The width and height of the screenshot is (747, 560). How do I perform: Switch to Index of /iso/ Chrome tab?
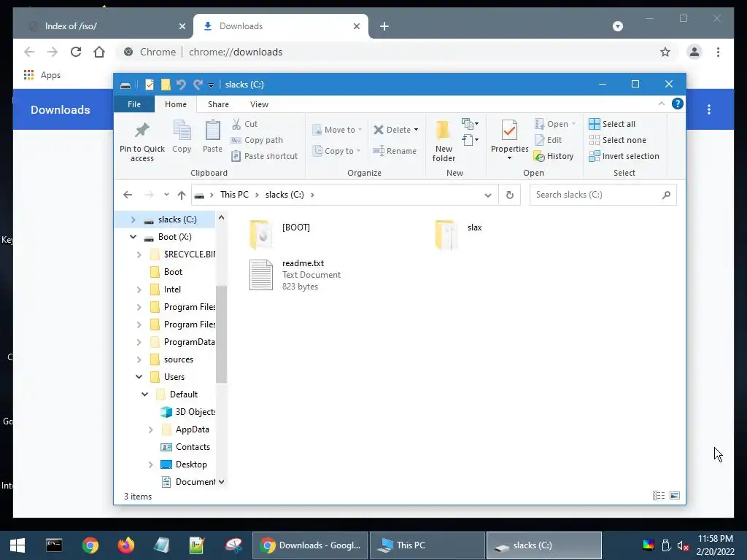coord(102,26)
